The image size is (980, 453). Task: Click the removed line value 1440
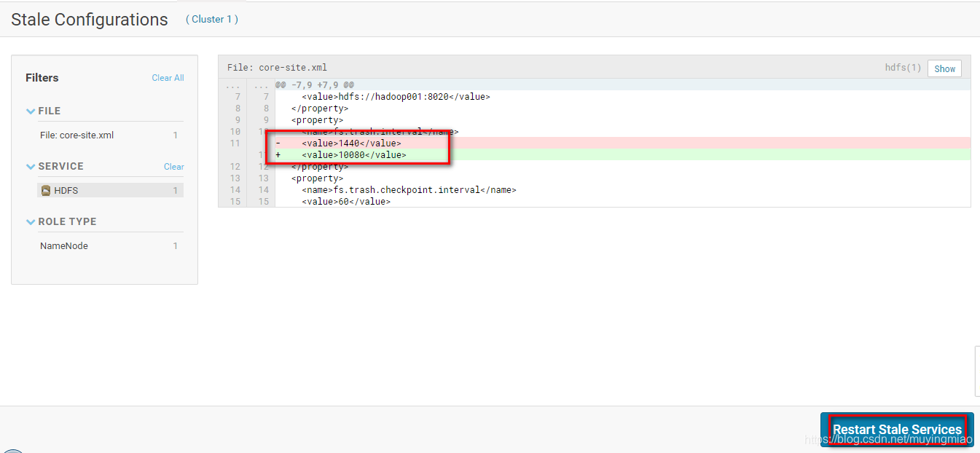click(x=351, y=143)
